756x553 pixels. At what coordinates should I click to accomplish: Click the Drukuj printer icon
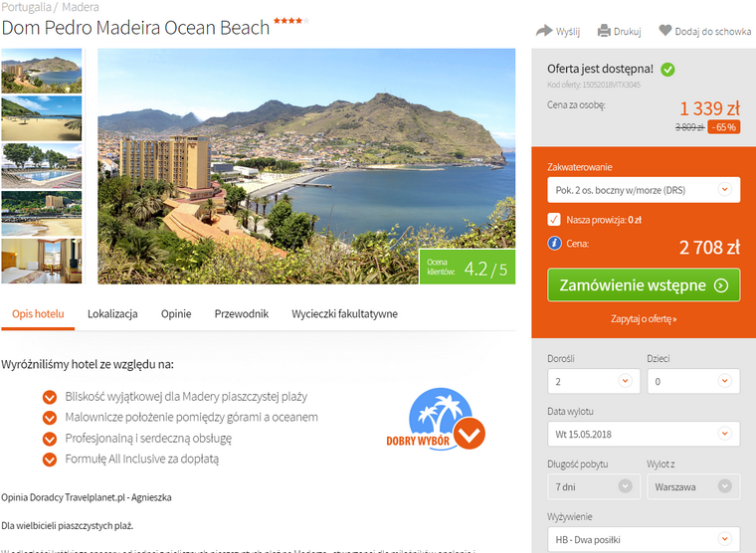pyautogui.click(x=604, y=31)
